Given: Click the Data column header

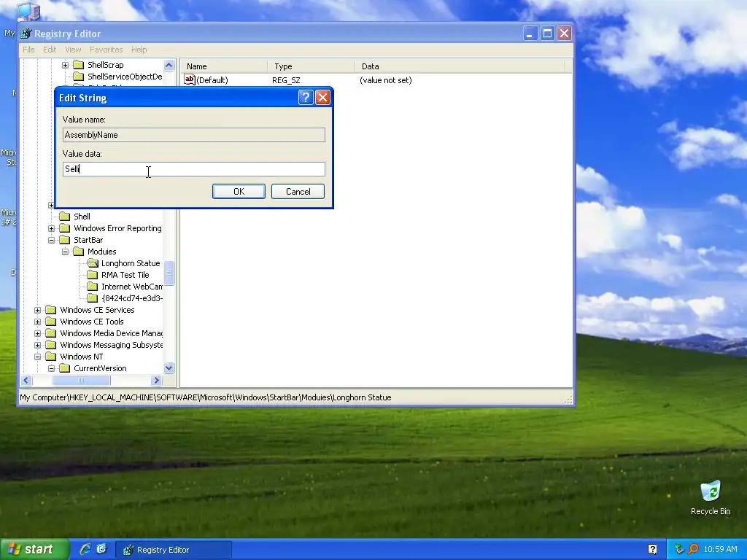Looking at the screenshot, I should (460, 66).
